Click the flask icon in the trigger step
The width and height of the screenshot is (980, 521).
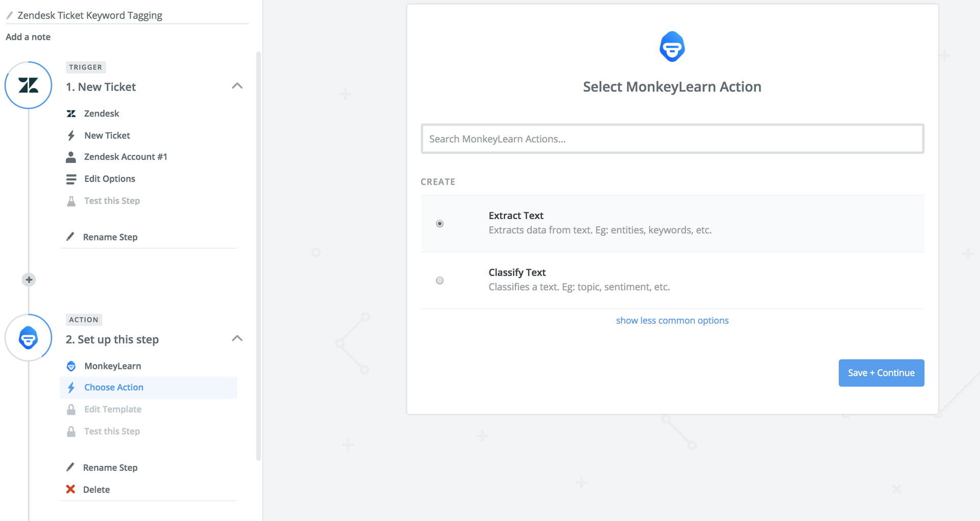pos(71,201)
